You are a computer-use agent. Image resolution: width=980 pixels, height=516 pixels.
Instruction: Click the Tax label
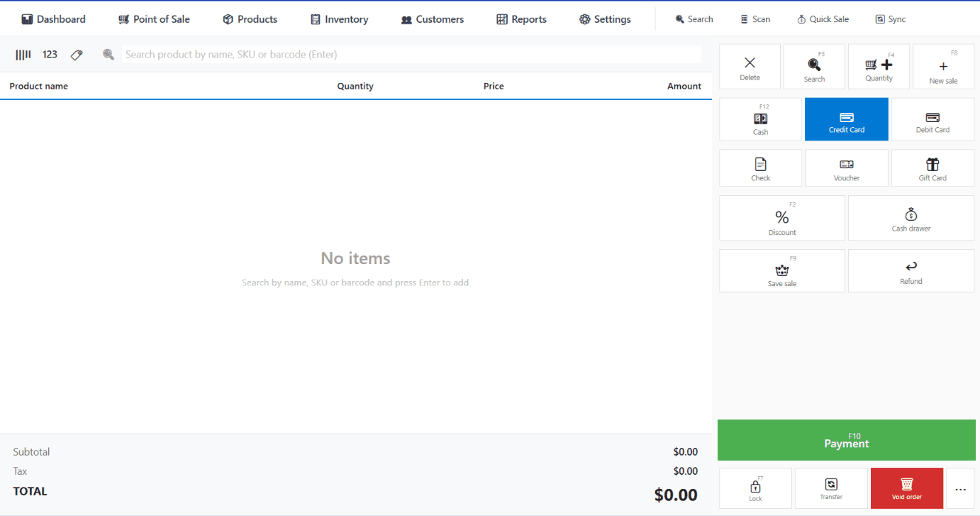(21, 471)
